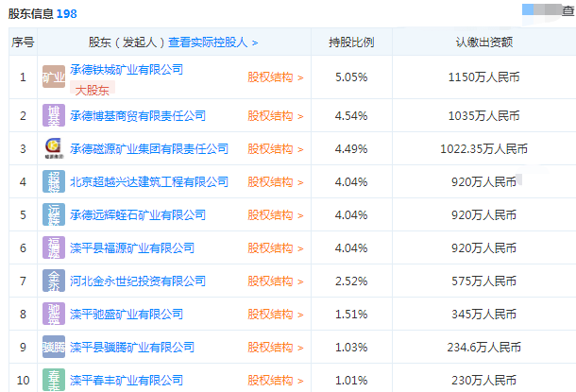Image resolution: width=576 pixels, height=392 pixels.
Task: Click the 序号 column header
Action: pos(23,43)
